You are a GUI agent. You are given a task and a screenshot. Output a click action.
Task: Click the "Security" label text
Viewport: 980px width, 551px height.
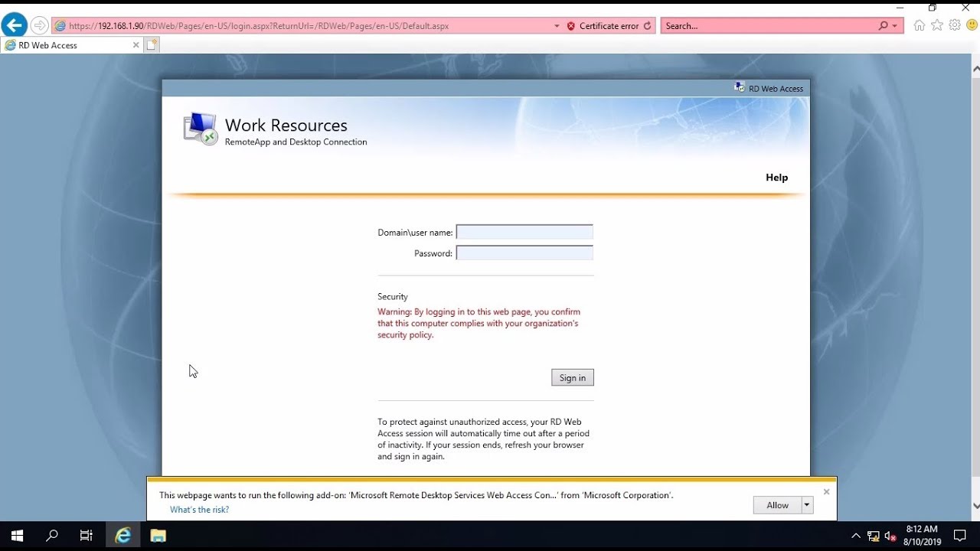tap(393, 297)
